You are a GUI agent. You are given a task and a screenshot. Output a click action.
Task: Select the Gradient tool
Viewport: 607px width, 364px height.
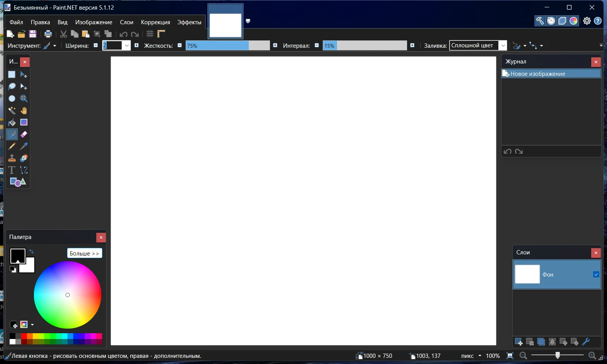[24, 122]
